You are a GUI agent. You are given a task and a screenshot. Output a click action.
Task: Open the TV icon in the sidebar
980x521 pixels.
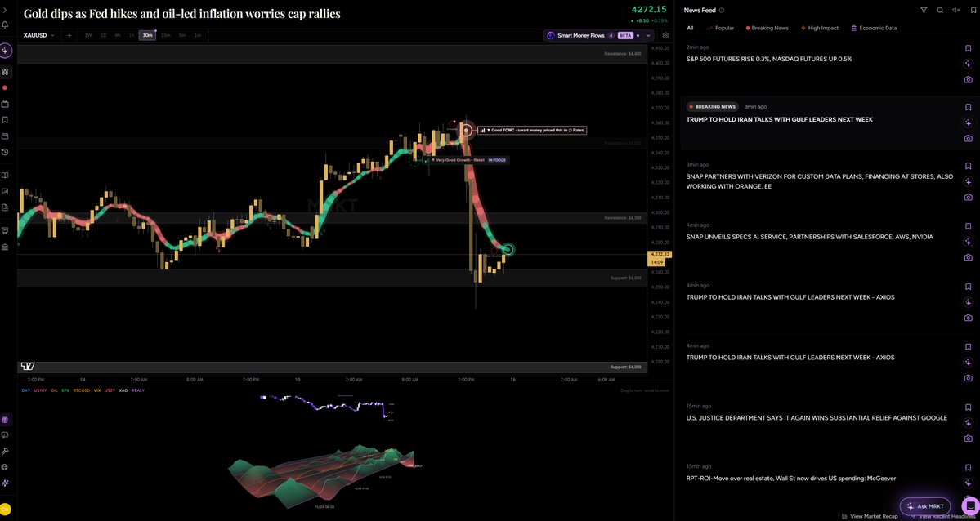click(x=5, y=104)
